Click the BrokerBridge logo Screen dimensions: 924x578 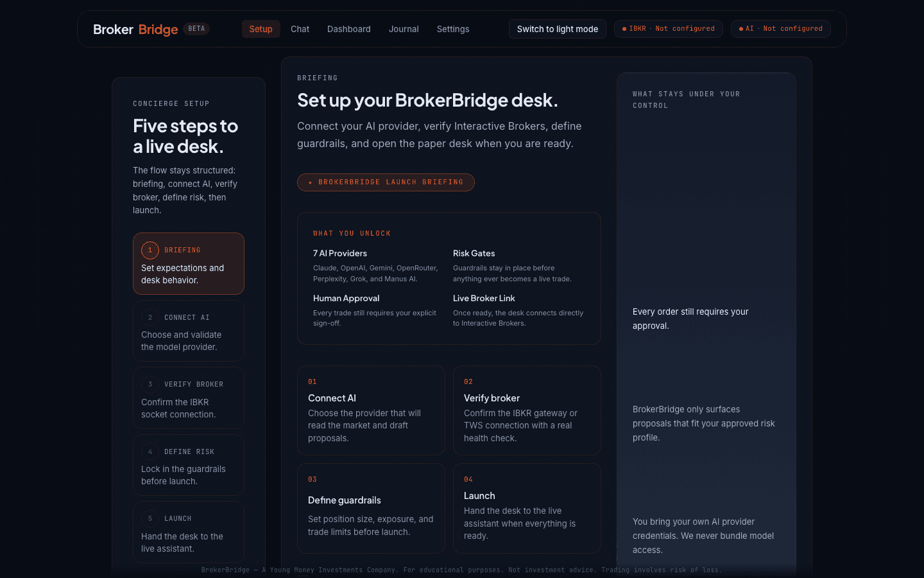(x=136, y=29)
